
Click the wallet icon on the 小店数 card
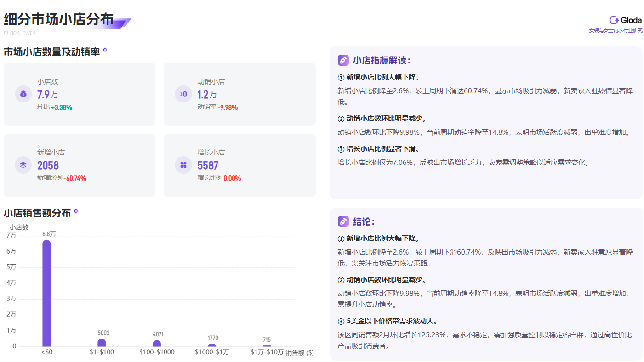click(23, 94)
